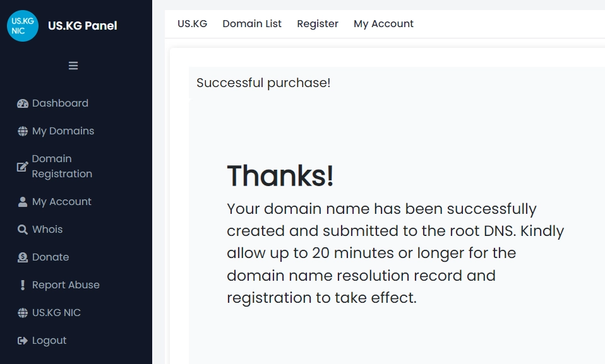The width and height of the screenshot is (605, 364).
Task: Open My Domains sidebar link
Action: tap(63, 131)
